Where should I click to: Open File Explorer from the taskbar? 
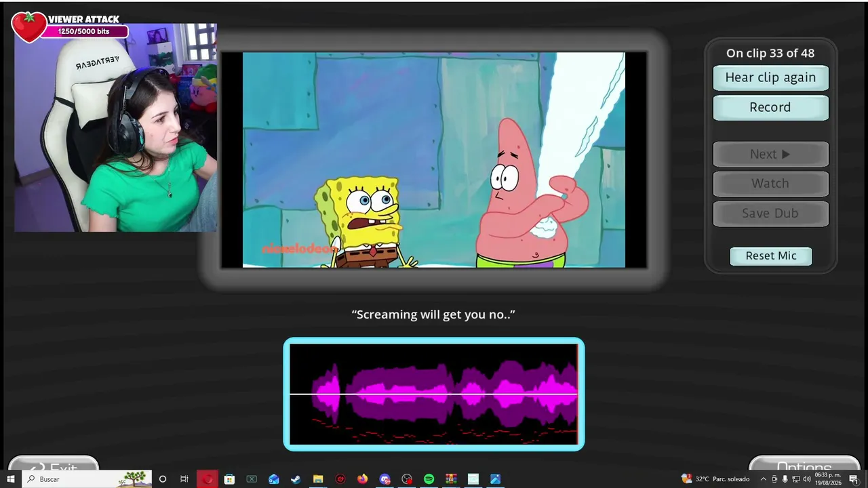pos(318,479)
